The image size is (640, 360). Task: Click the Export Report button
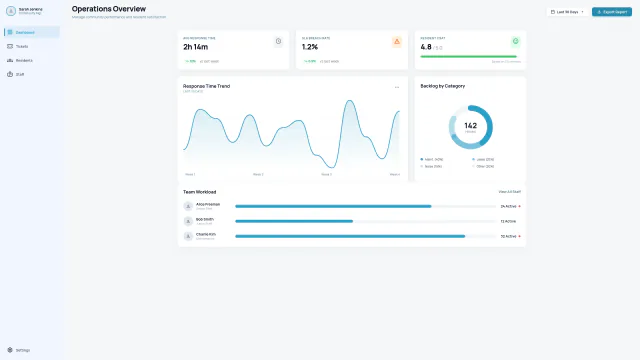[x=612, y=12]
